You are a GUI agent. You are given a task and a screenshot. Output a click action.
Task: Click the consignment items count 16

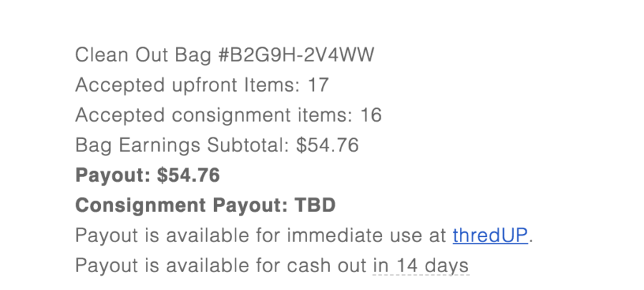coord(371,115)
